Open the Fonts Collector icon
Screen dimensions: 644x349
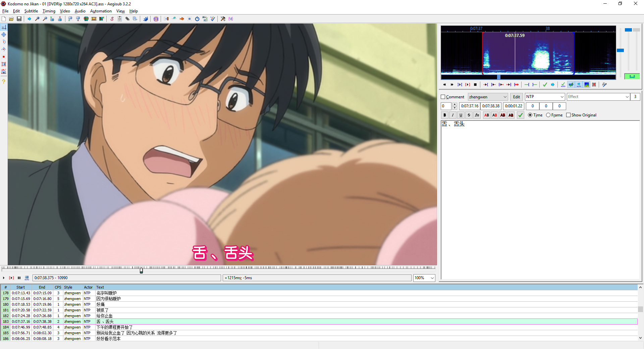point(135,19)
